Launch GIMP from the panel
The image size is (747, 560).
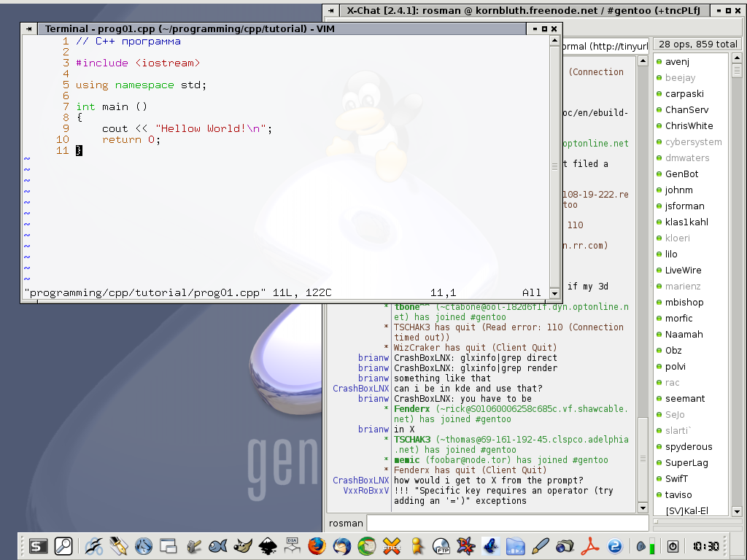pos(243,546)
